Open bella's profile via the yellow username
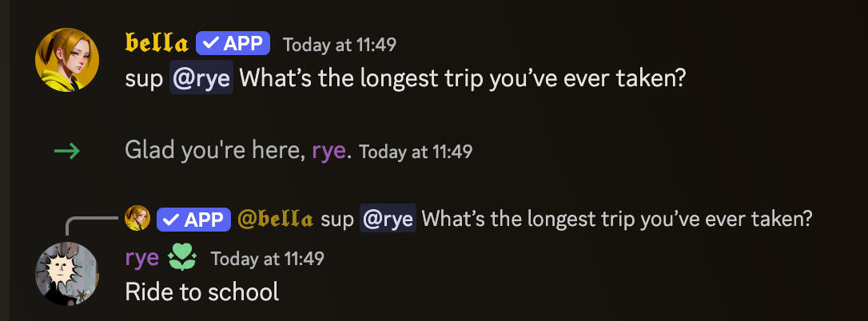The image size is (868, 321). coord(157,44)
